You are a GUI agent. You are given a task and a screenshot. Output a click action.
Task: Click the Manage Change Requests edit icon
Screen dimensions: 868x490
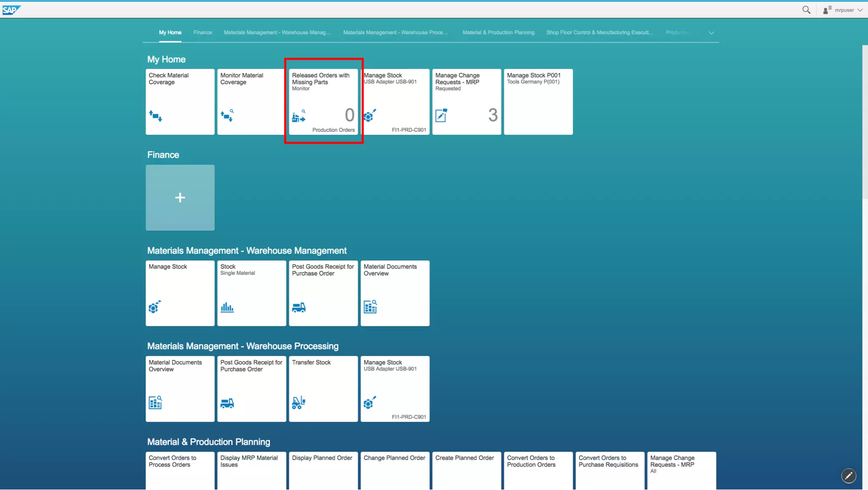coord(441,115)
